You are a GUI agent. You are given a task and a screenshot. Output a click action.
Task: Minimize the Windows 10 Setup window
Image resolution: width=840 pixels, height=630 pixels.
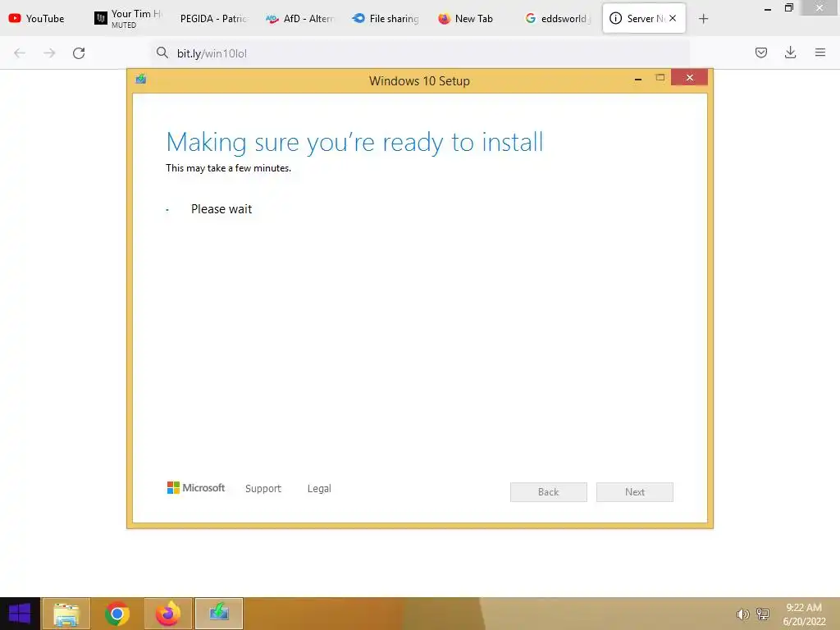[638, 79]
